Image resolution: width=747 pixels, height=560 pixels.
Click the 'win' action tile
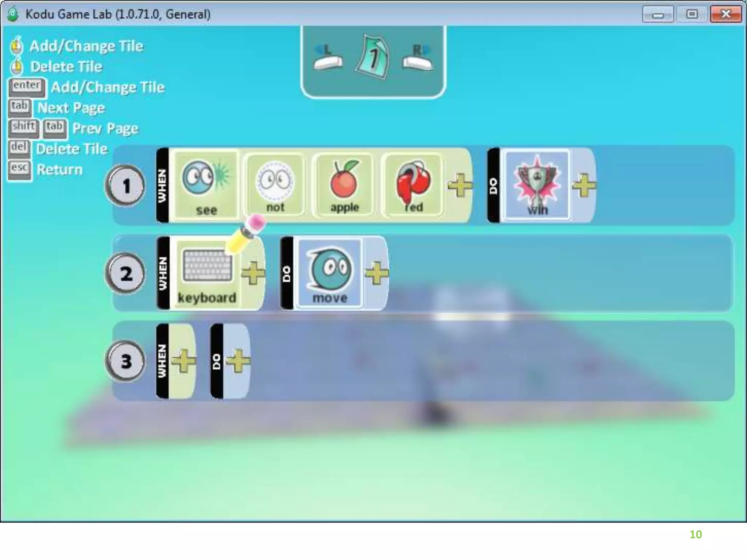(537, 185)
